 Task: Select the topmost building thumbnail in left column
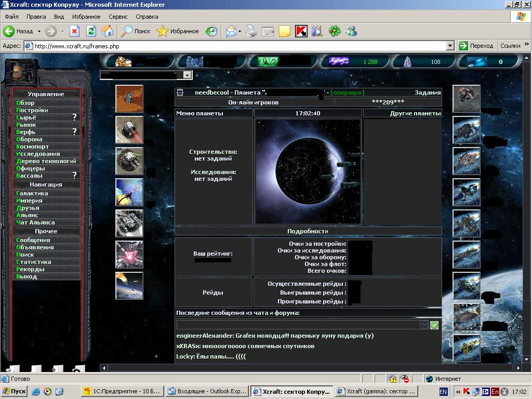pos(129,99)
